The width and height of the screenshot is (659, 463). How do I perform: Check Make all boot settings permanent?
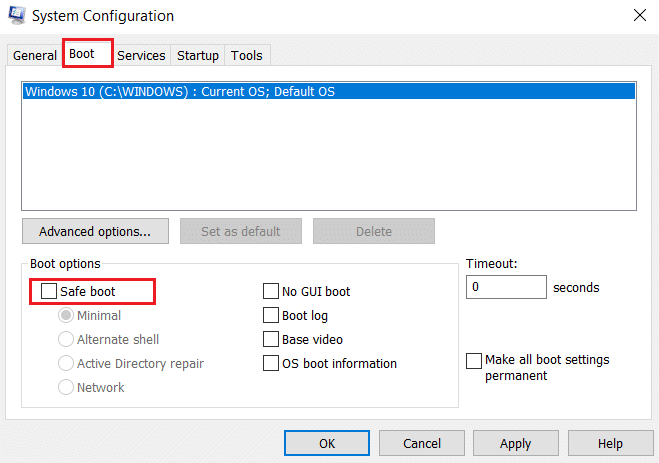pos(474,361)
